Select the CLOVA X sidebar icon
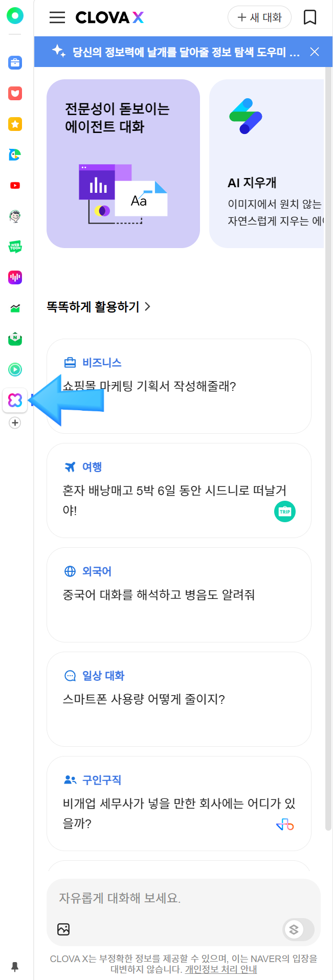Viewport: 333px width, 980px height. coord(15,400)
